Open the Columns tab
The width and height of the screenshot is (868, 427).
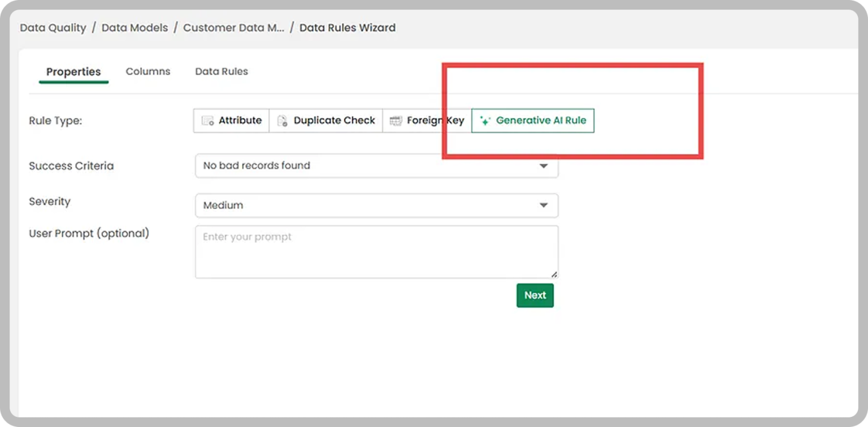coord(148,71)
